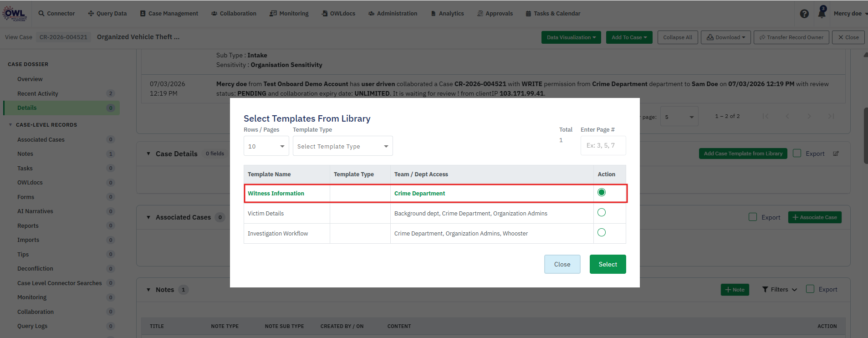Open Notes in the sidebar
Image resolution: width=868 pixels, height=338 pixels.
[26, 154]
